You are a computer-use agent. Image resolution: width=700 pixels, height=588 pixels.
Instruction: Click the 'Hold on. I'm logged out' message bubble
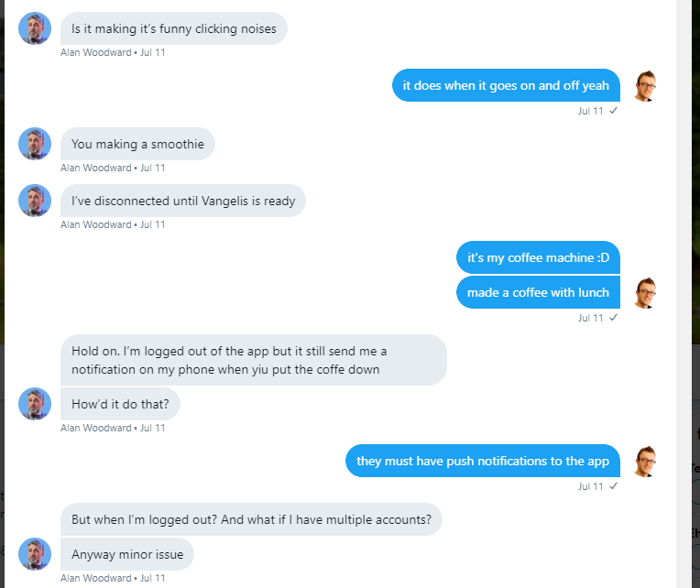[254, 360]
